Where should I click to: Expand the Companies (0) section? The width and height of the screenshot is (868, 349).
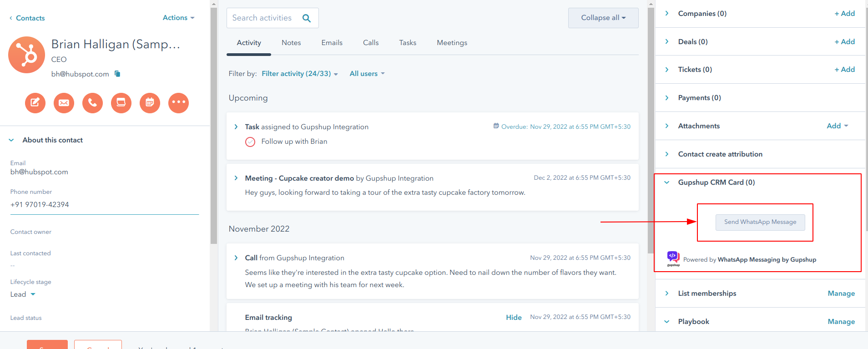pyautogui.click(x=667, y=14)
